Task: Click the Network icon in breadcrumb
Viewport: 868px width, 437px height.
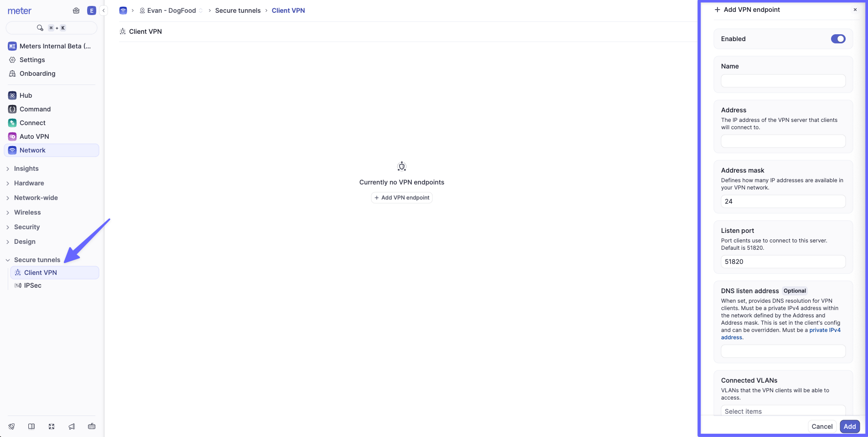Action: 123,11
